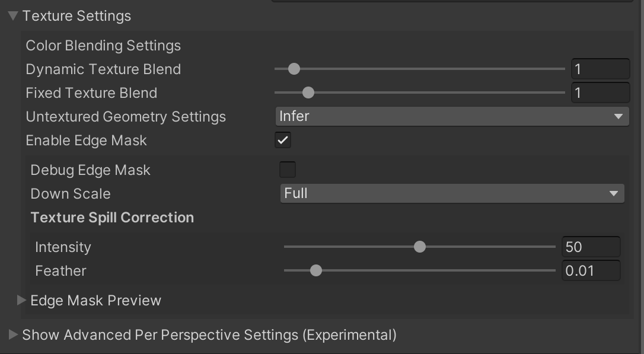This screenshot has width=644, height=354.
Task: Expand Show Advanced Per Perspective Settings
Action: coord(13,334)
